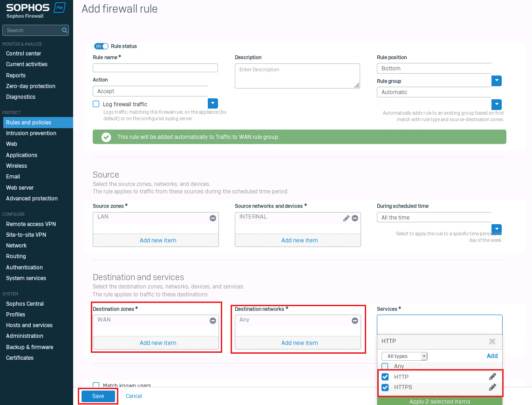The width and height of the screenshot is (532, 405).
Task: Enable Log firewall traffic checkbox
Action: click(x=96, y=104)
